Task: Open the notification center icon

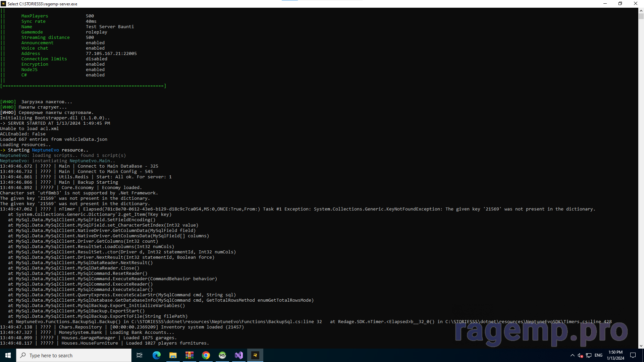Action: click(633, 355)
